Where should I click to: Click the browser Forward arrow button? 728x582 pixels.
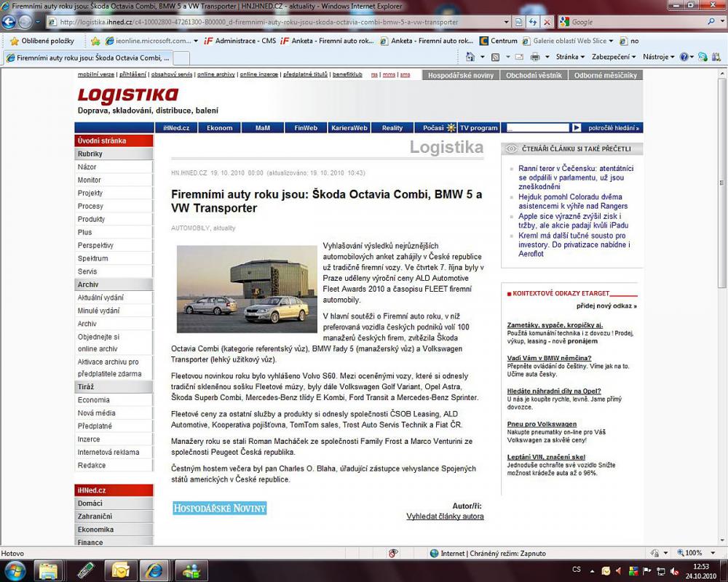tap(25, 22)
